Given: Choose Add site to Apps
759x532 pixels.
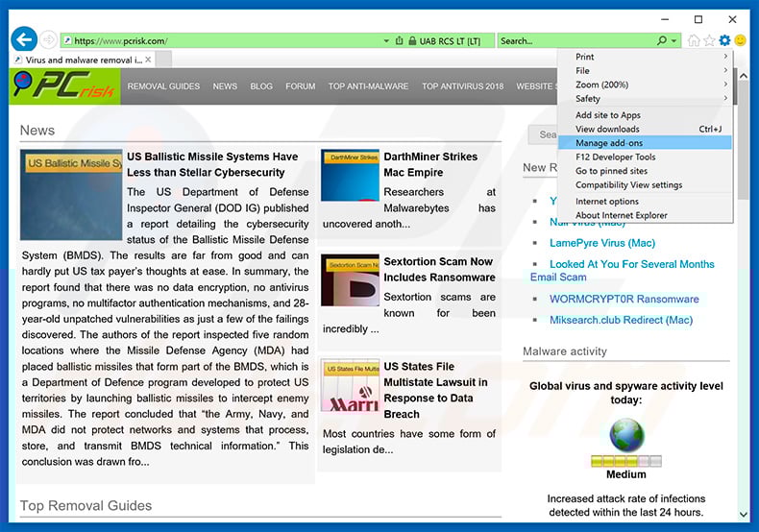Looking at the screenshot, I should (x=646, y=115).
